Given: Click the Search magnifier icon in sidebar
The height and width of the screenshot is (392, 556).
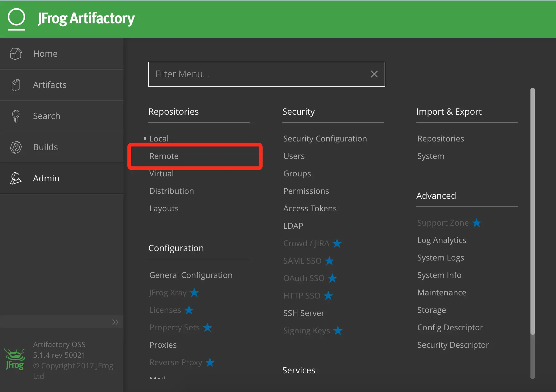Looking at the screenshot, I should point(16,116).
